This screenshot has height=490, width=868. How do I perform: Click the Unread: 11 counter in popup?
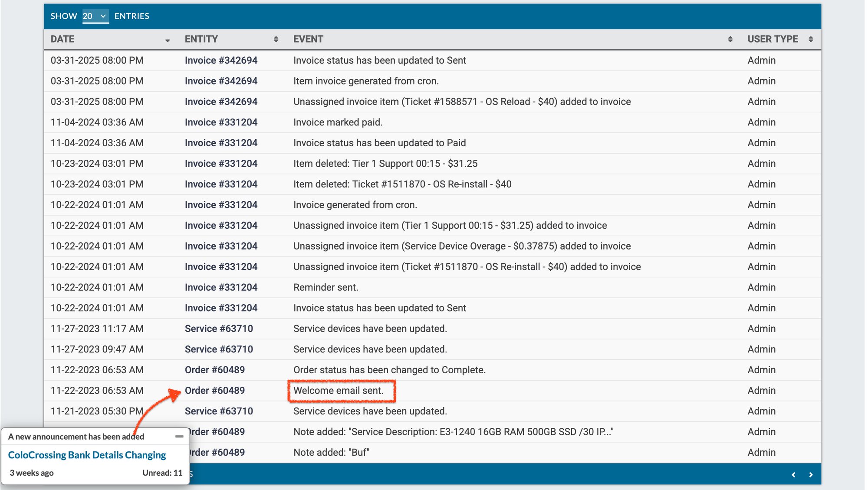(162, 473)
